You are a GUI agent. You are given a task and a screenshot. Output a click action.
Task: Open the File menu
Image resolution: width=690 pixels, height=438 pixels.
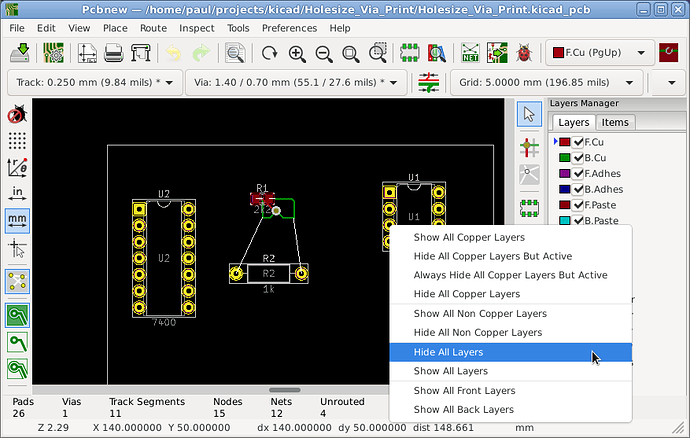(17, 28)
